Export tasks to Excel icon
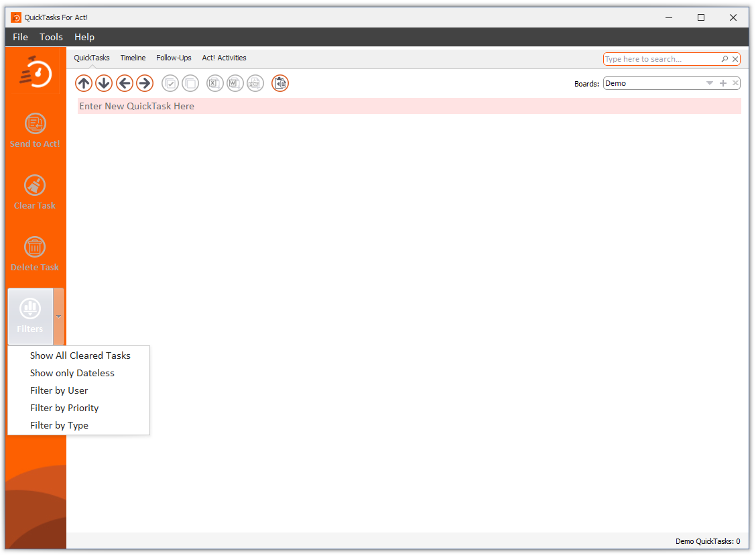This screenshot has height=556, width=756. click(215, 83)
